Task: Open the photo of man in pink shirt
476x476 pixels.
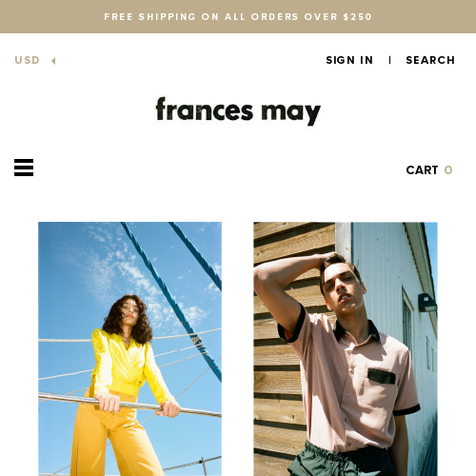Action: point(346,348)
